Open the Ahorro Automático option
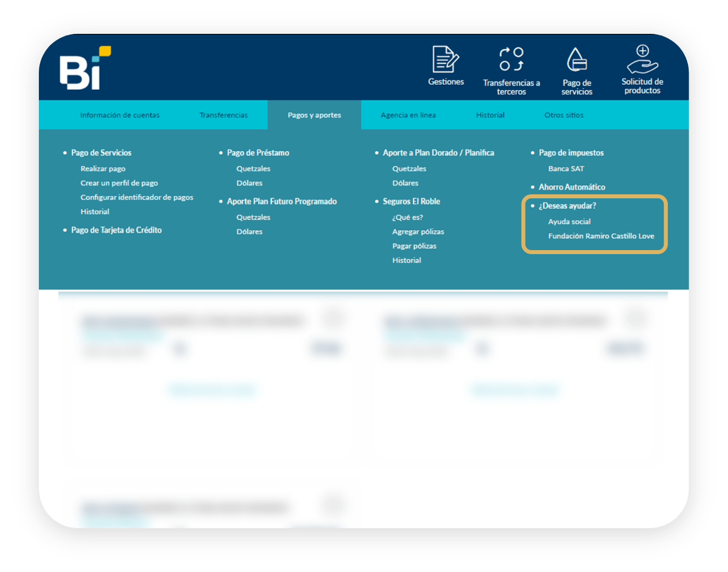 point(572,187)
